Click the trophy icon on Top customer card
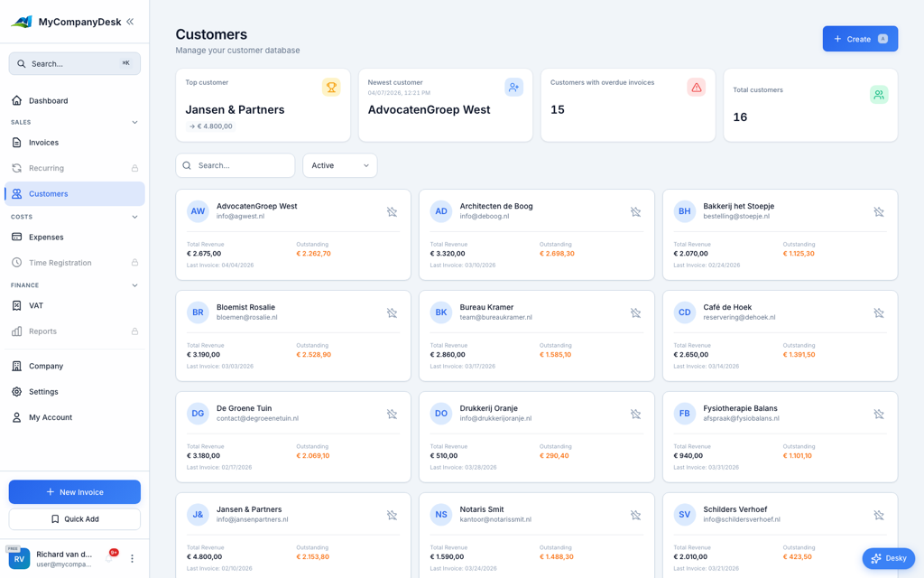This screenshot has width=924, height=578. [x=331, y=86]
